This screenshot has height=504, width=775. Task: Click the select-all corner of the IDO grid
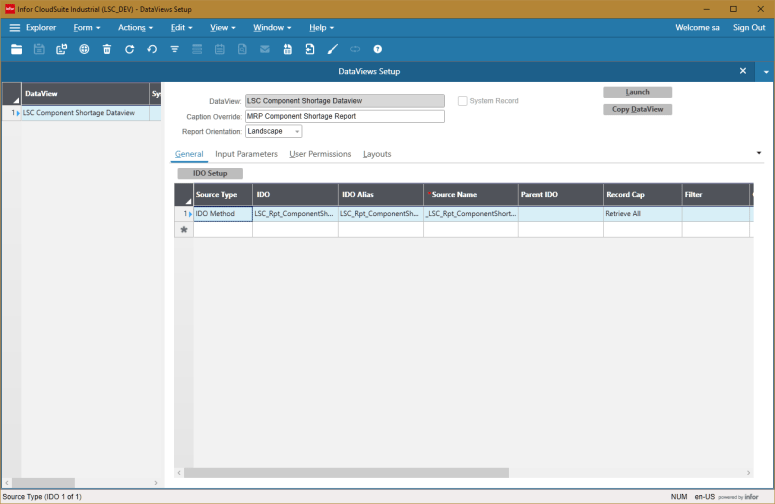(x=184, y=195)
